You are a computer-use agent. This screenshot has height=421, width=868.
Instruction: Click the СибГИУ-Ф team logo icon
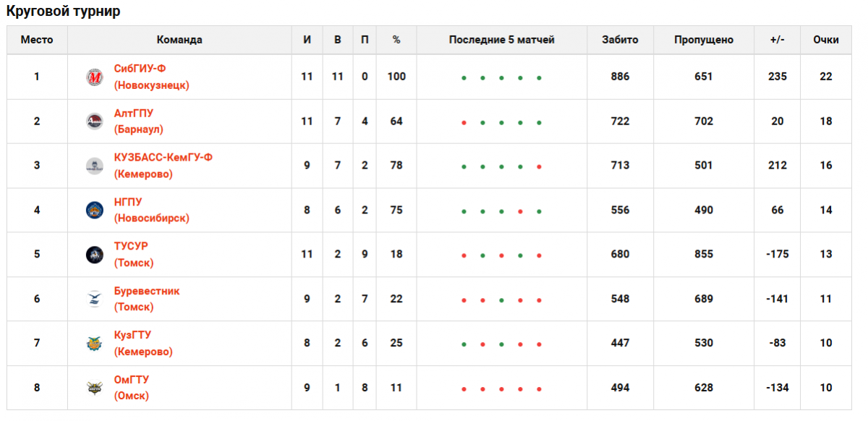point(95,77)
